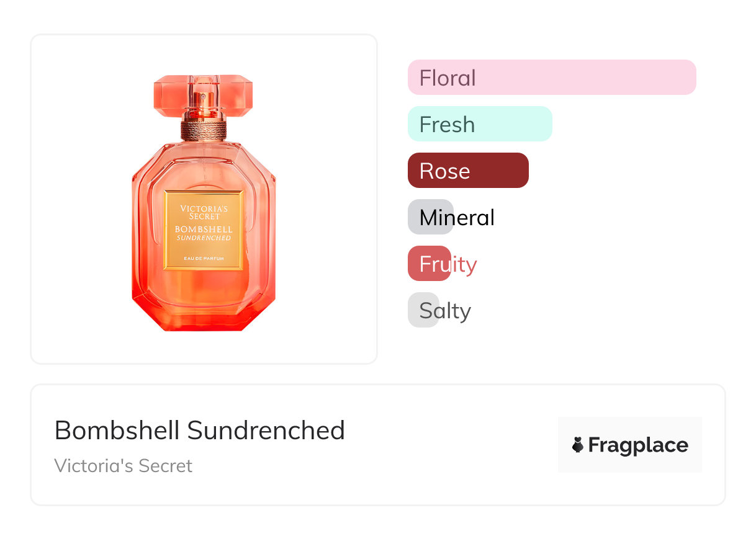Click the SUNDRENCHED italic text on the label
Image resolution: width=756 pixels, height=536 pixels.
[x=204, y=238]
